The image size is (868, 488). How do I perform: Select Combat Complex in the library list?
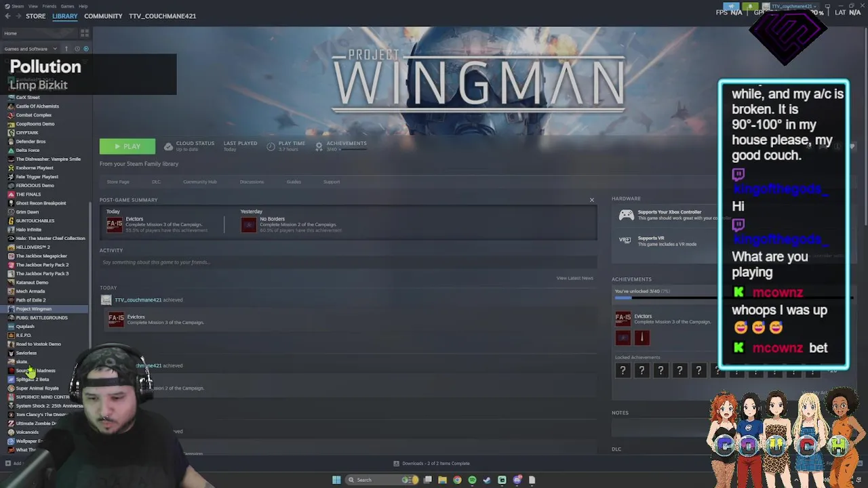[x=33, y=115]
